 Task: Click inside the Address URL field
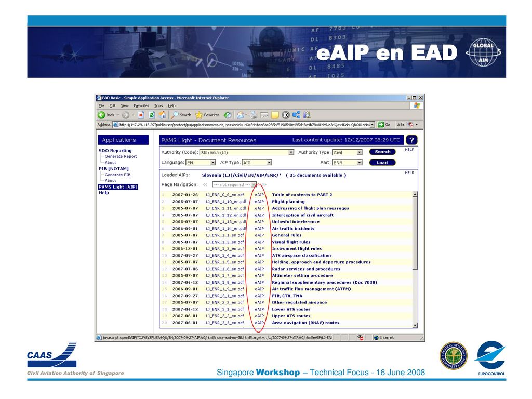pyautogui.click(x=244, y=125)
